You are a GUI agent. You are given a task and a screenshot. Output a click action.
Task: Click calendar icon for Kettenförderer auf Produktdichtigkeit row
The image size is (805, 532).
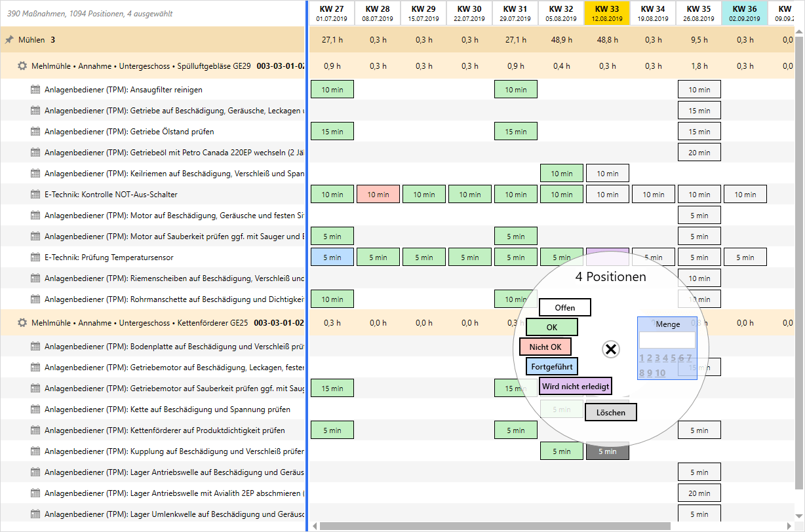click(x=35, y=430)
